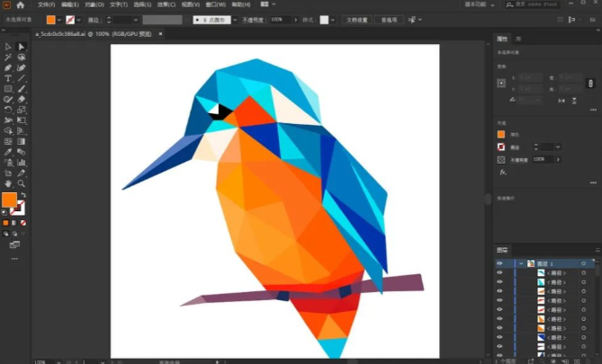Open the fx effects button in Properties
Image resolution: width=602 pixels, height=364 pixels.
click(x=502, y=172)
